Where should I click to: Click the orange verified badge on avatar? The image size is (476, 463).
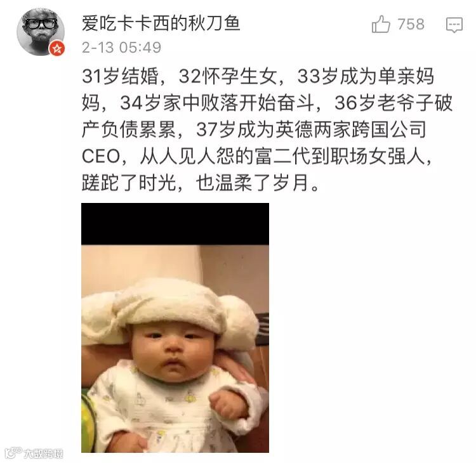click(x=57, y=48)
